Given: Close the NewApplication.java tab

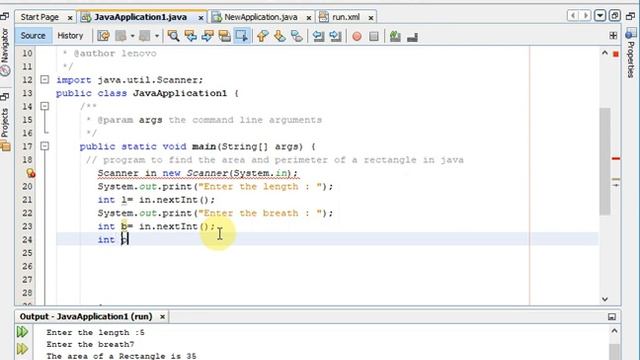Looking at the screenshot, I should click(x=309, y=18).
